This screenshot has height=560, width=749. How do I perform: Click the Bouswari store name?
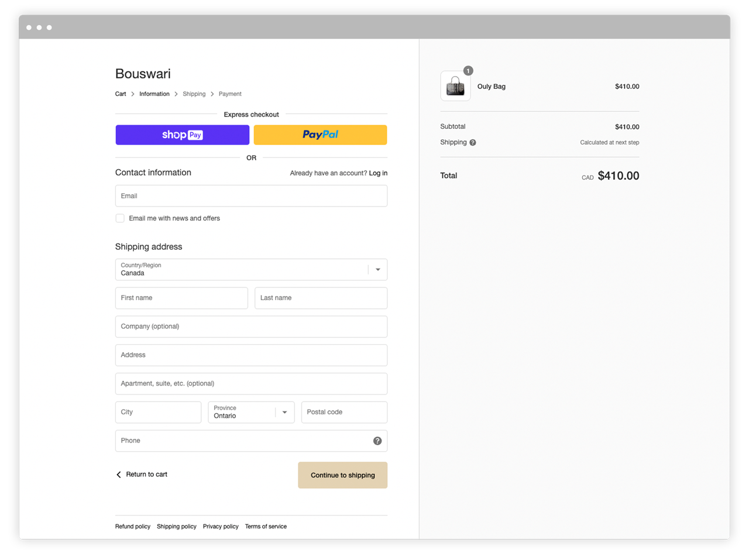143,74
